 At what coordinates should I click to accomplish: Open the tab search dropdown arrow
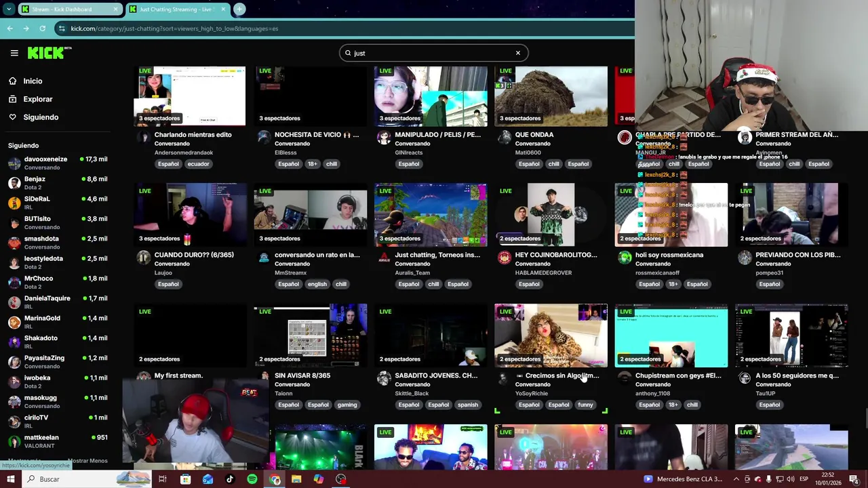point(9,9)
